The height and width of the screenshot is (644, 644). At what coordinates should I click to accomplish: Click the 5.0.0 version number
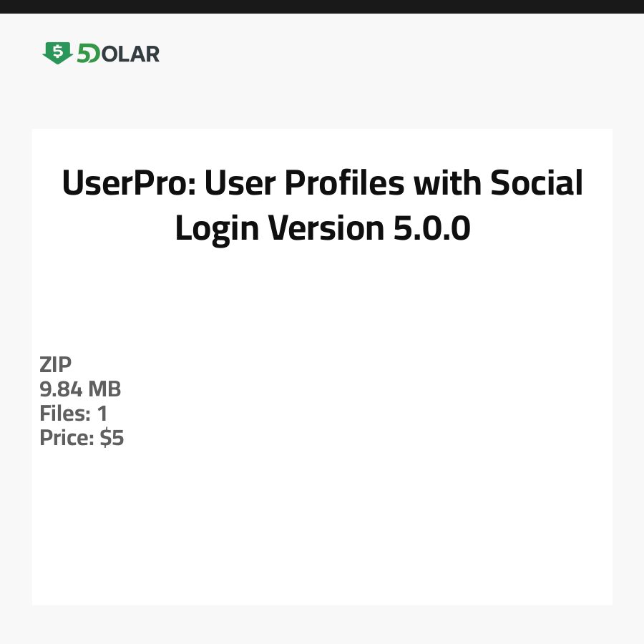pos(428,228)
